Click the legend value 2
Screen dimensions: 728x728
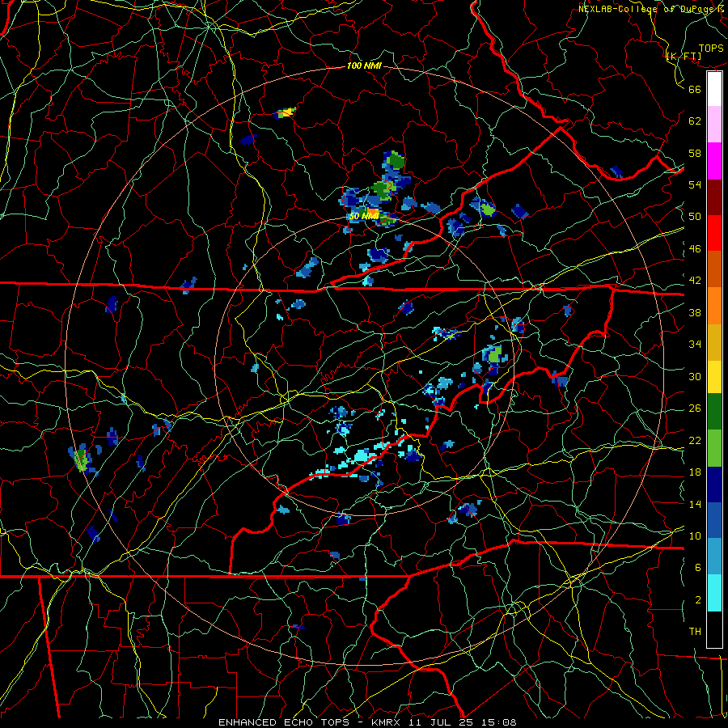point(698,600)
